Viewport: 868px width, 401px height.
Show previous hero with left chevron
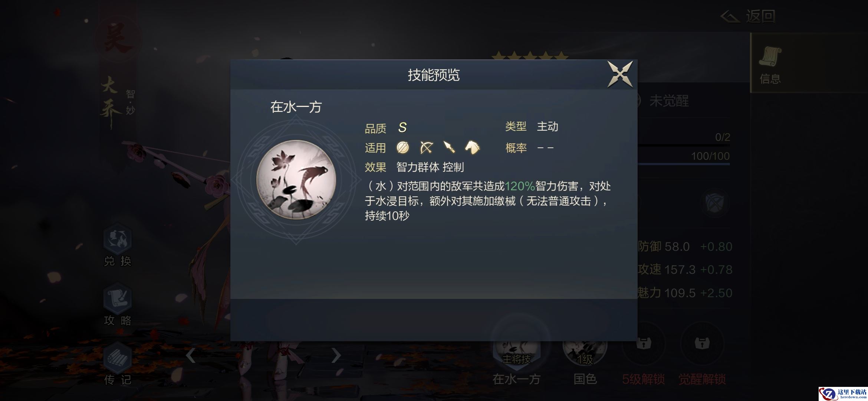coord(191,355)
